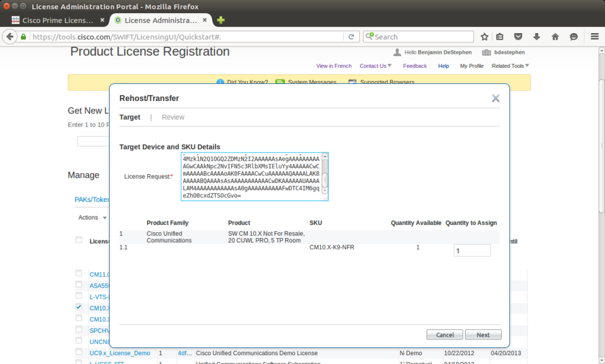The height and width of the screenshot is (364, 605).
Task: Go to Firefox home page icon
Action: click(x=555, y=37)
